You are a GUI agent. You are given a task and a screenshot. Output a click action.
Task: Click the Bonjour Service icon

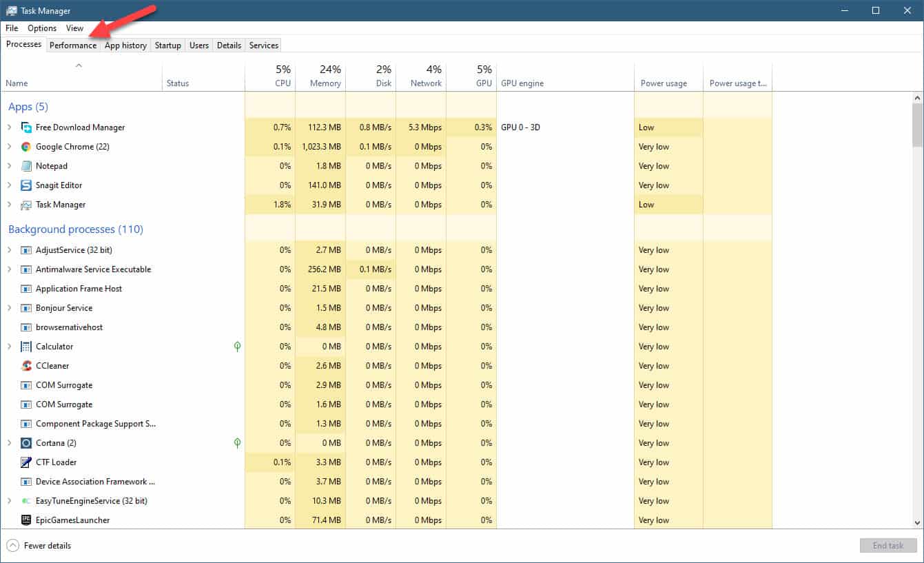tap(26, 308)
